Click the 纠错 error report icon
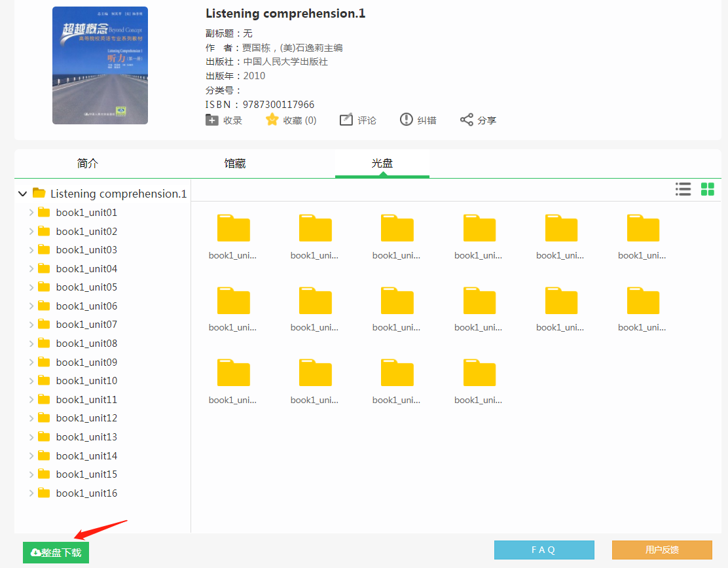 (x=407, y=120)
